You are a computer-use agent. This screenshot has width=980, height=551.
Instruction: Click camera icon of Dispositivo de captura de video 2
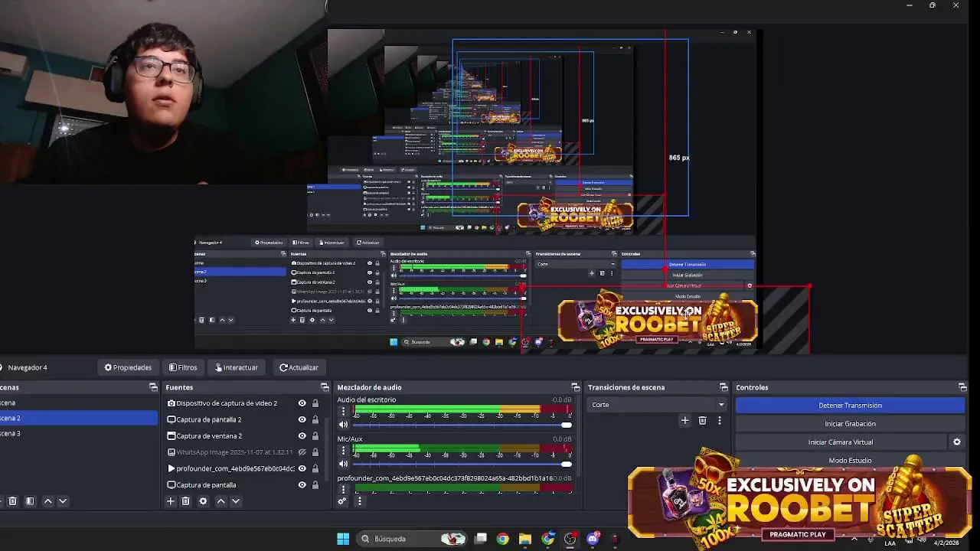171,403
